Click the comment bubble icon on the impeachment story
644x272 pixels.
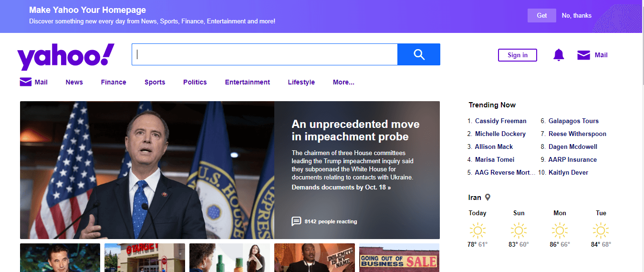tap(296, 221)
